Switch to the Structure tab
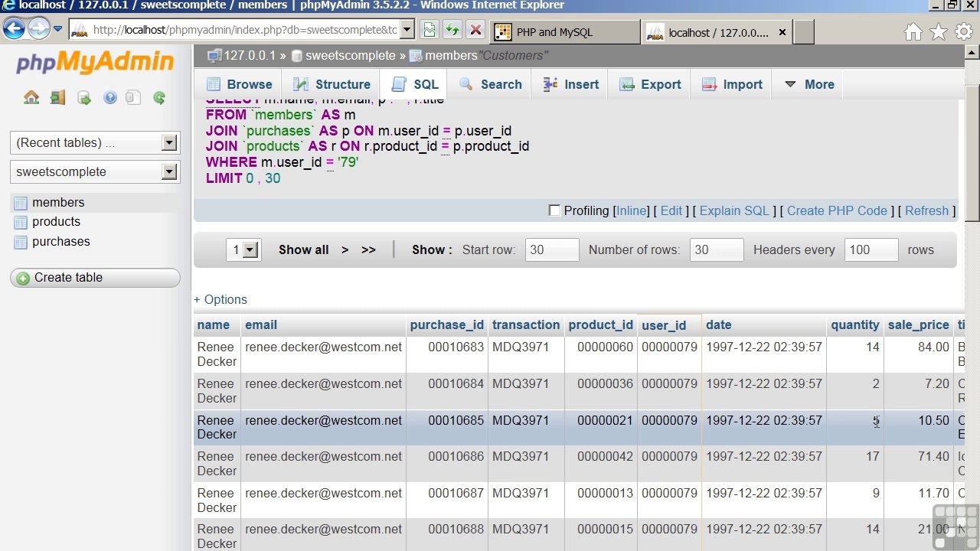Image resolution: width=980 pixels, height=551 pixels. (x=332, y=84)
